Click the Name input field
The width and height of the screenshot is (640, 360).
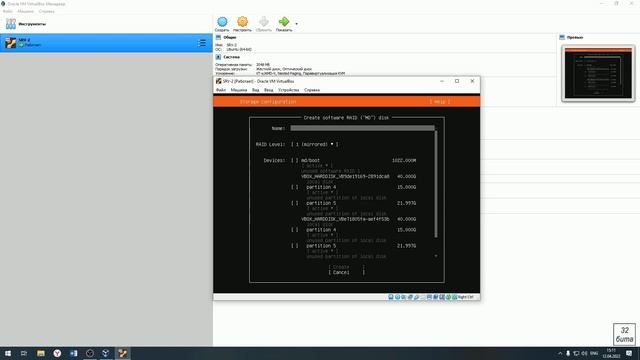[x=362, y=128]
